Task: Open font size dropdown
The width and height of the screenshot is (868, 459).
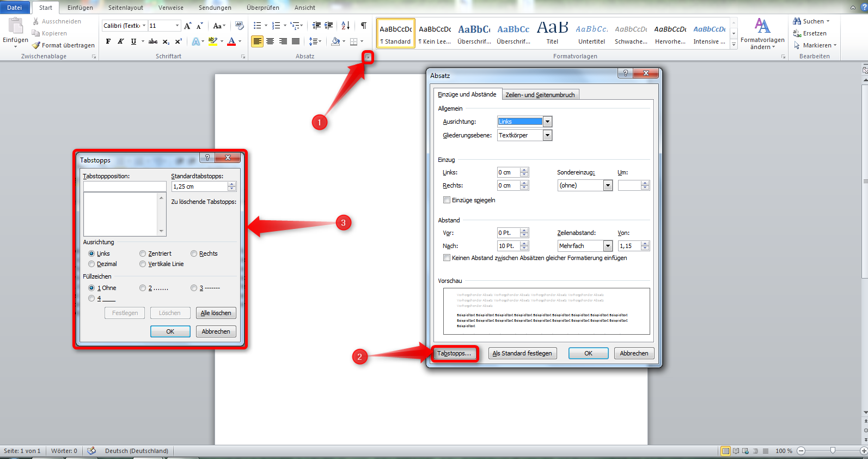Action: pos(177,26)
